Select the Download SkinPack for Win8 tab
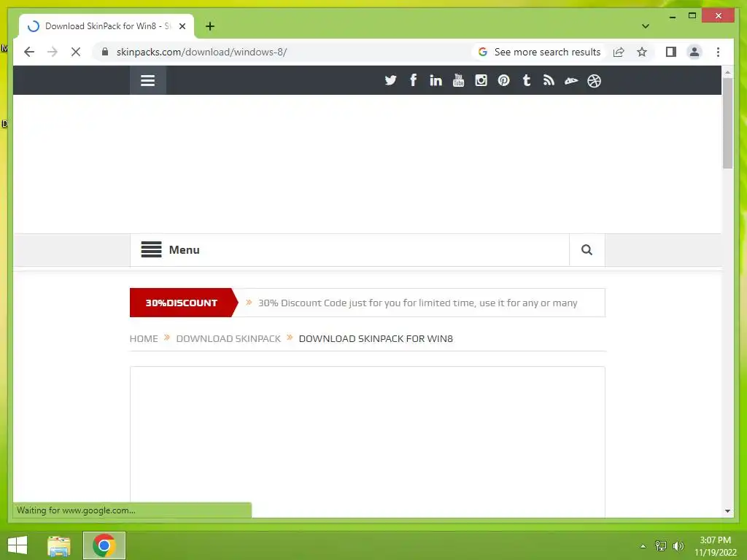The height and width of the screenshot is (560, 747). [107, 26]
